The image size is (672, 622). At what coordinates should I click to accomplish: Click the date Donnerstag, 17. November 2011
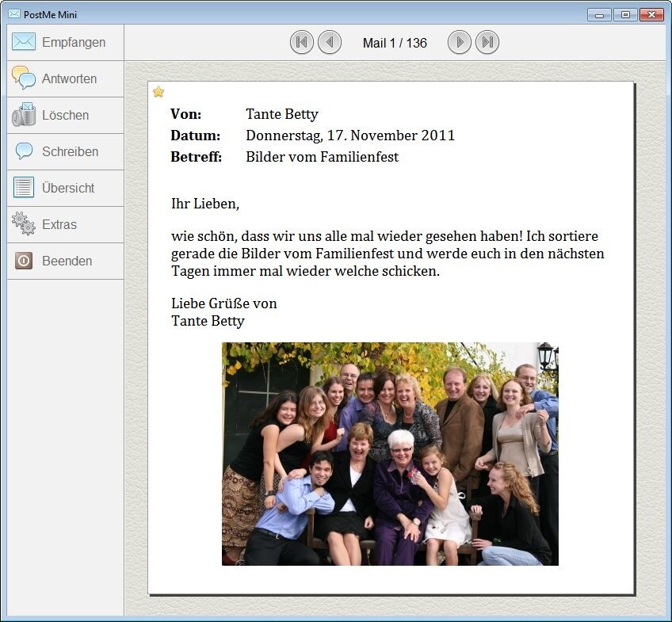[350, 135]
